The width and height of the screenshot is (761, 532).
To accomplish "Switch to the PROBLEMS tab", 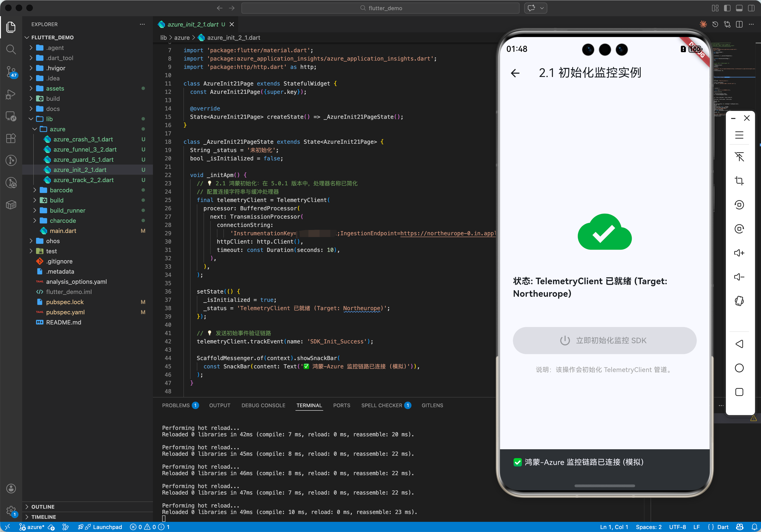I will [176, 405].
